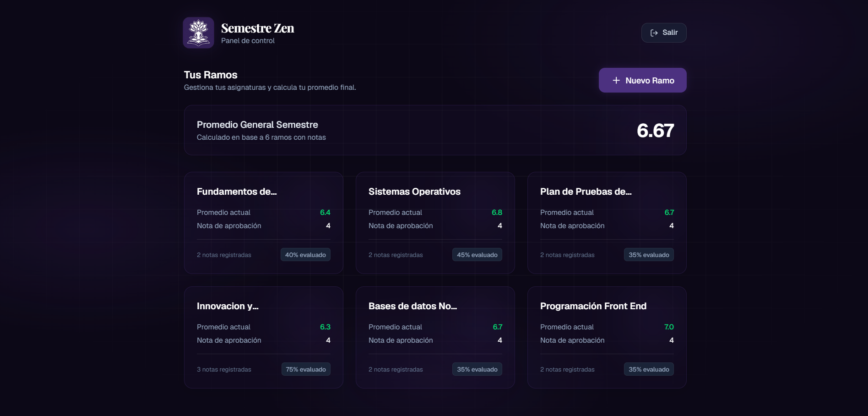Click '2 notas registradas' in Plan de Pruebas card
868x416 pixels.
pyautogui.click(x=567, y=255)
